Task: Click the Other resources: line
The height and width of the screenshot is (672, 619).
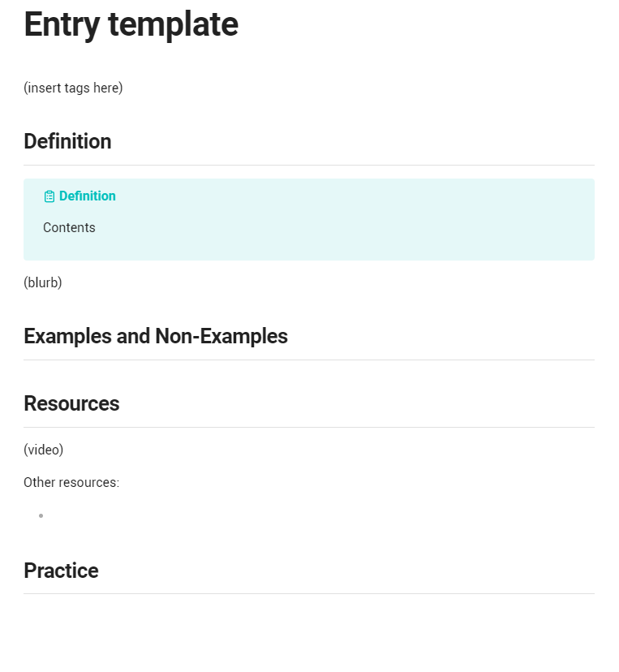Action: (71, 483)
